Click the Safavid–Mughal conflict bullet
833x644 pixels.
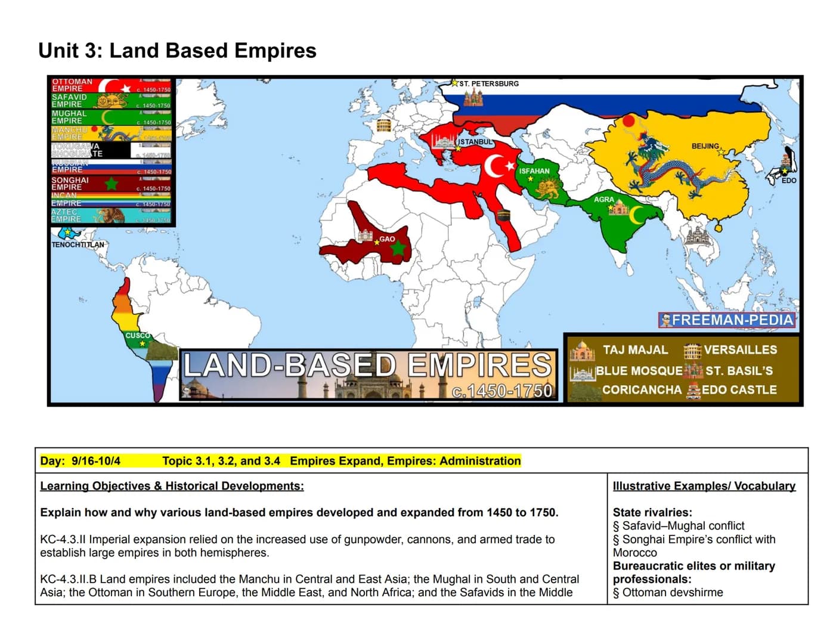coord(679,526)
